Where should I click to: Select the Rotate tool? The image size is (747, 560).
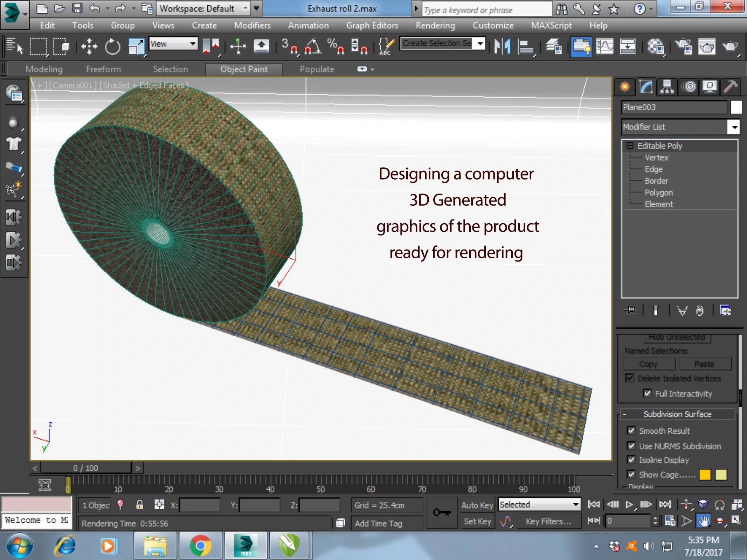112,46
